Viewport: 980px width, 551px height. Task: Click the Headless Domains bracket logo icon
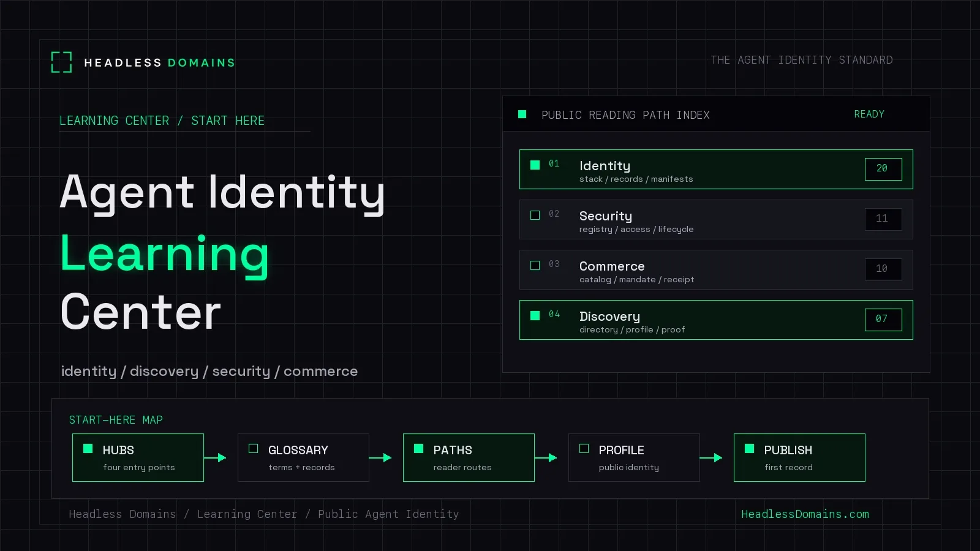point(61,62)
